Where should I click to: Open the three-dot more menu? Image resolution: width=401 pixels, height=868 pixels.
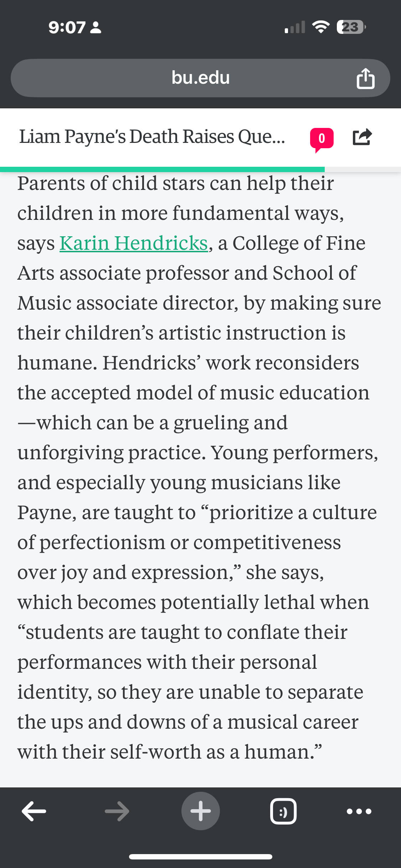[x=359, y=811]
